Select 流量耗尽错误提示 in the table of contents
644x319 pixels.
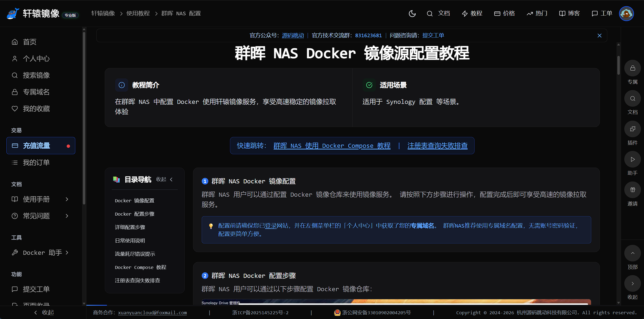pyautogui.click(x=135, y=254)
